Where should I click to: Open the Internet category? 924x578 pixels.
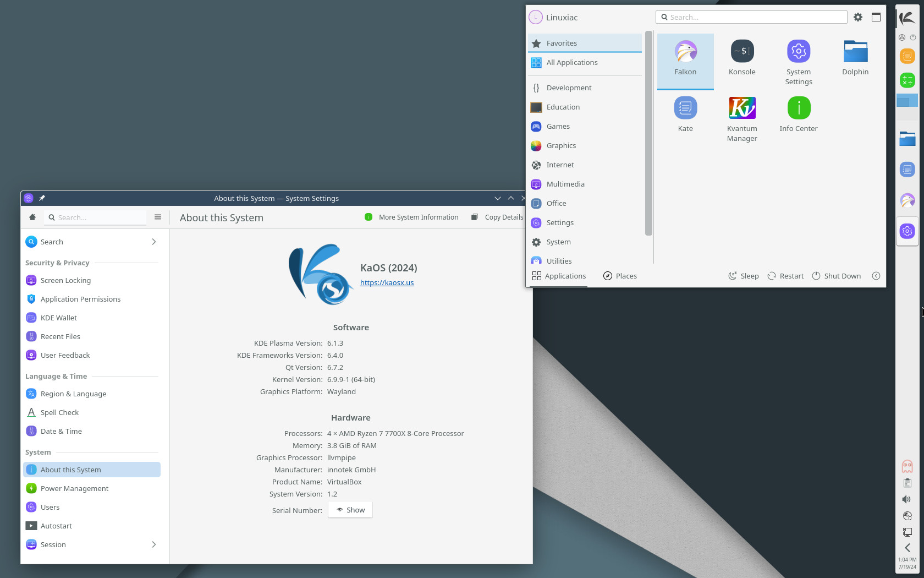[585, 165]
